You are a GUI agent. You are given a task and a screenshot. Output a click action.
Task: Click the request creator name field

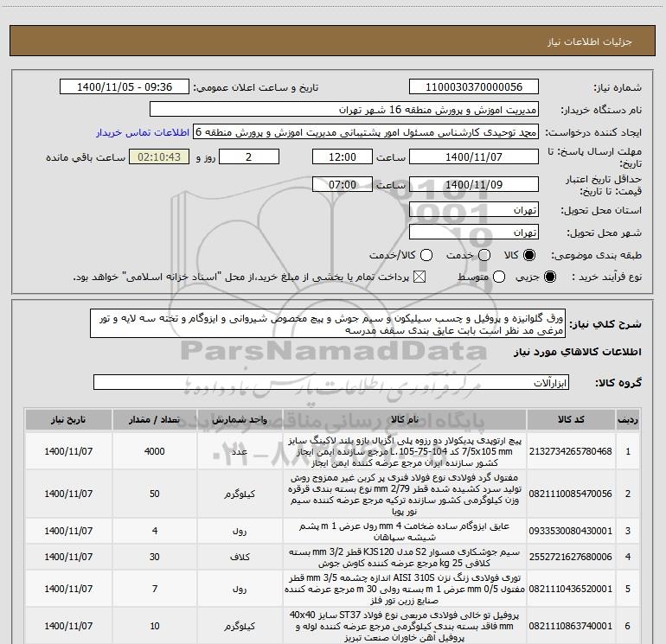[x=366, y=132]
